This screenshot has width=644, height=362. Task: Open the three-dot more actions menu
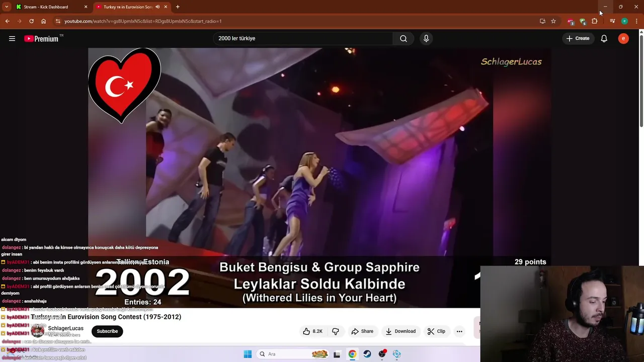coord(459,331)
